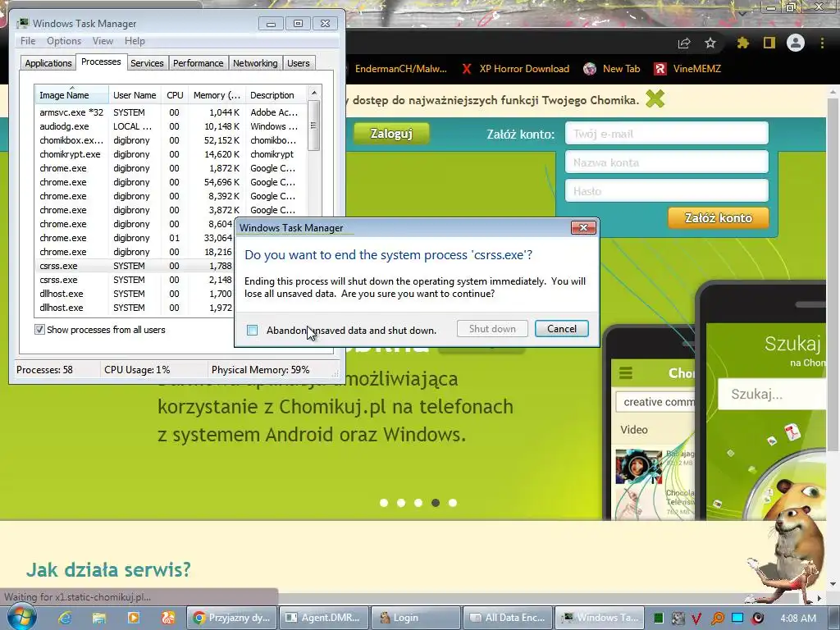The height and width of the screenshot is (630, 840).
Task: Open Chrome extensions puzzle icon
Action: (x=742, y=43)
